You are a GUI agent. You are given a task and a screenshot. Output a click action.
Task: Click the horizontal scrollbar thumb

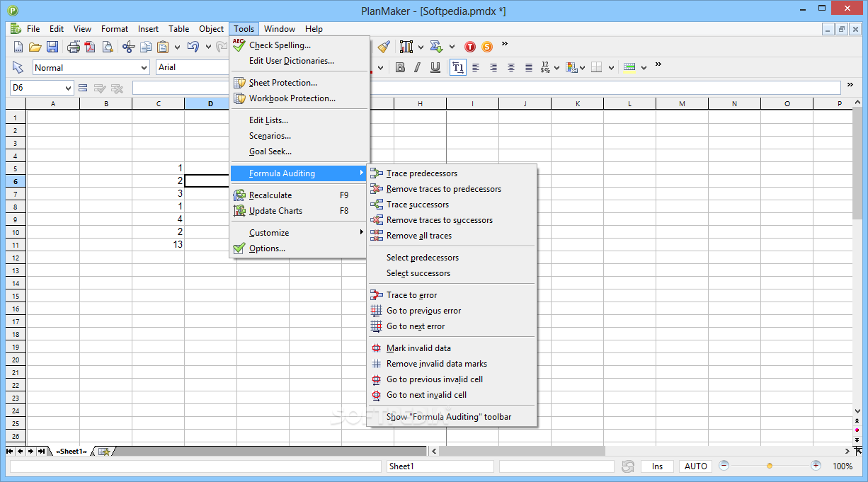click(522, 451)
